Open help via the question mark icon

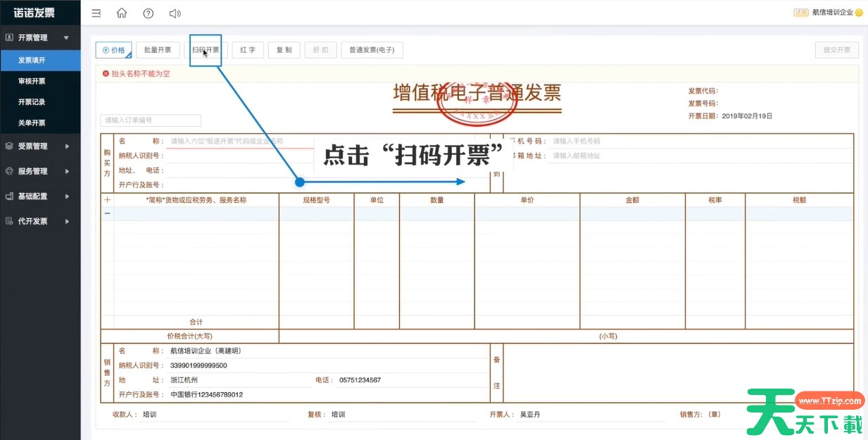pos(148,13)
